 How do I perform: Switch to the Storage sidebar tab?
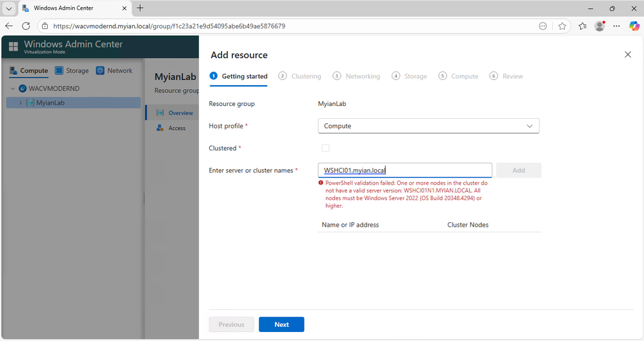pyautogui.click(x=72, y=70)
